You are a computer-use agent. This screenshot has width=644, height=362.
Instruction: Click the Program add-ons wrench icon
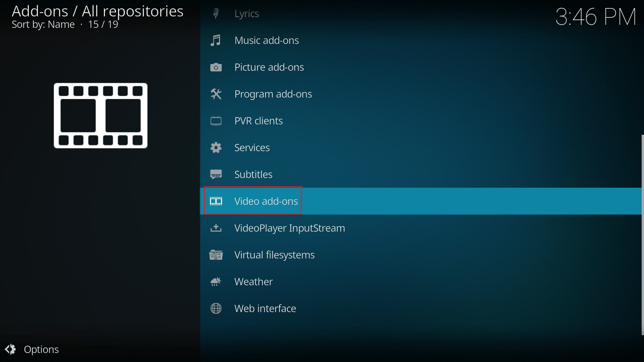(x=216, y=94)
